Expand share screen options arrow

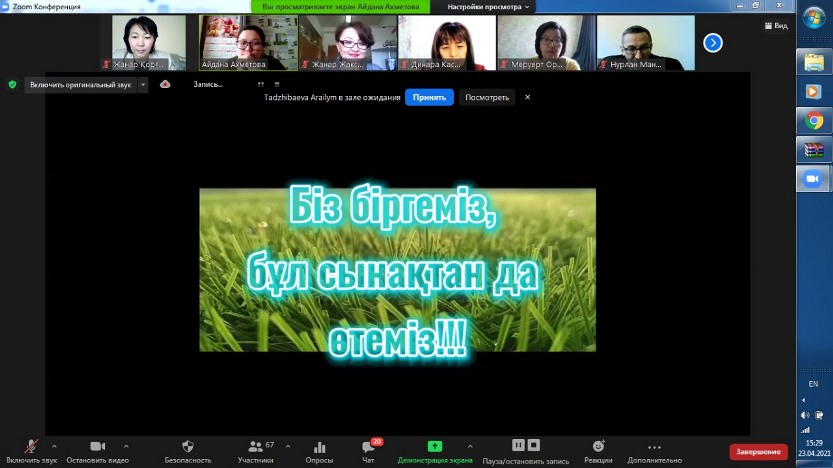point(470,446)
